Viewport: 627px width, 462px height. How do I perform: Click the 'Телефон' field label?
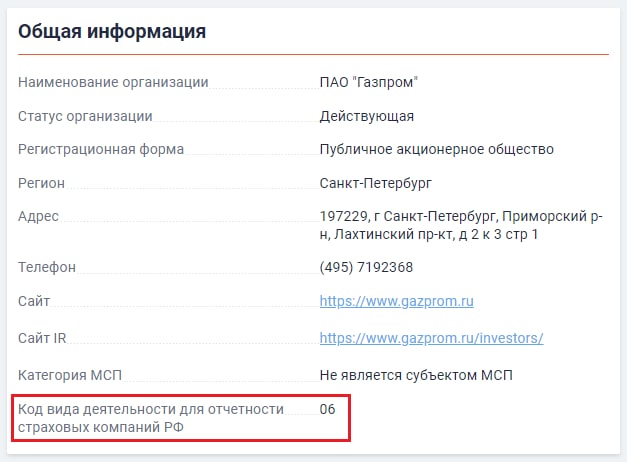(47, 267)
